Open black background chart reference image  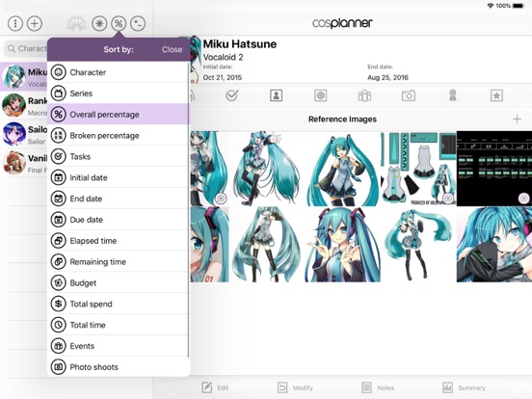[x=494, y=169]
